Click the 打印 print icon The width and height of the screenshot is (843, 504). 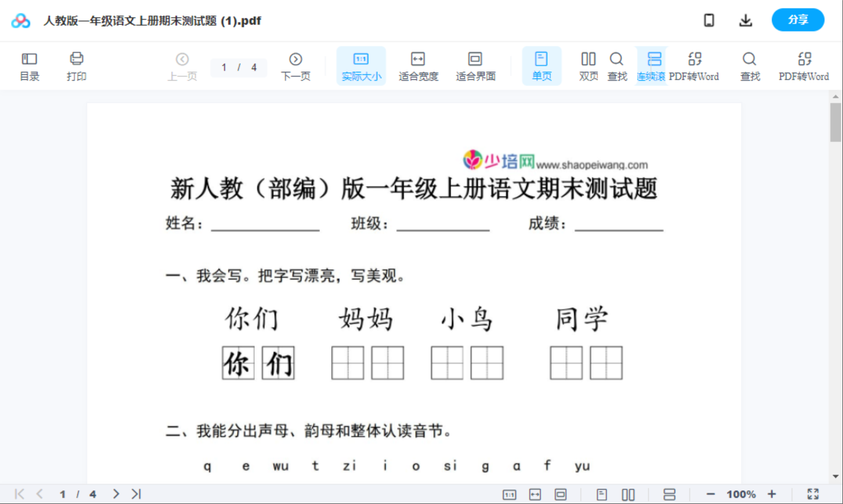(x=76, y=65)
